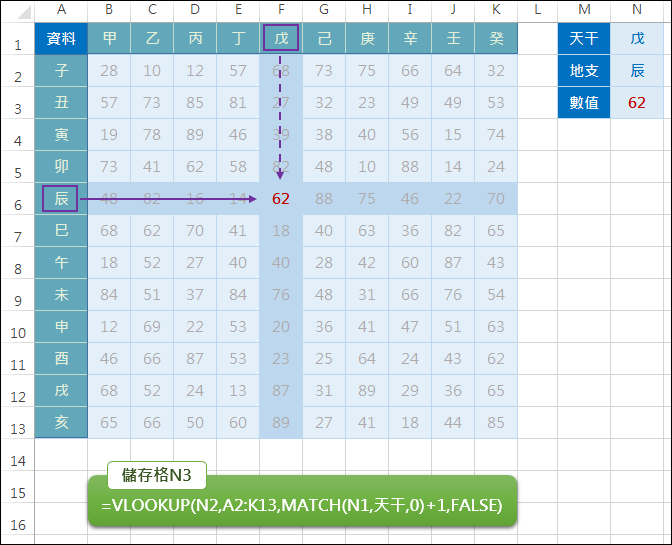This screenshot has height=545, width=672.
Task: Select cell E12 containing 13
Action: coord(238,391)
